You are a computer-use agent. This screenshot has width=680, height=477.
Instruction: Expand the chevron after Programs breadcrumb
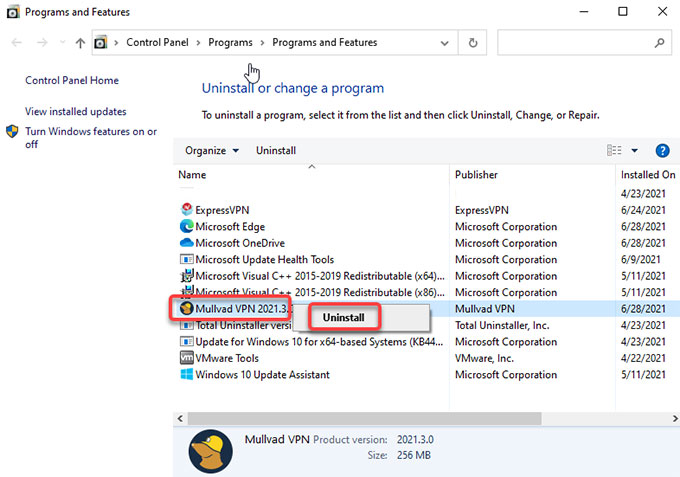pos(262,42)
